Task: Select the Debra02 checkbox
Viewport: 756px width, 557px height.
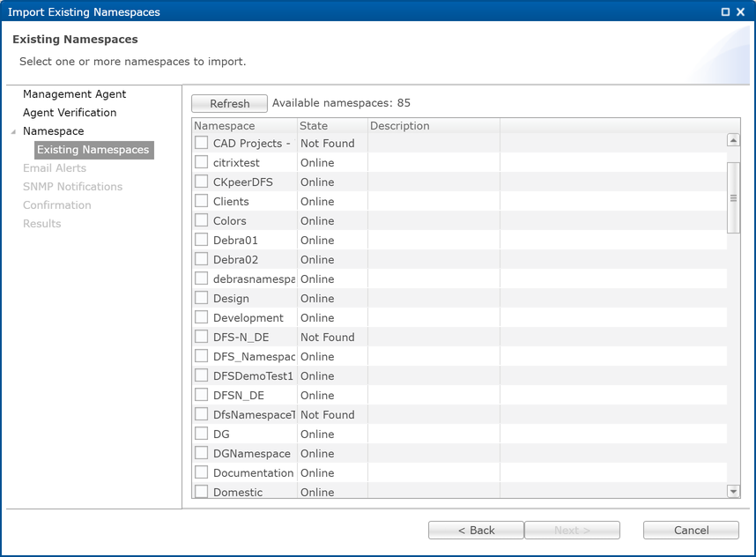Action: [x=201, y=259]
